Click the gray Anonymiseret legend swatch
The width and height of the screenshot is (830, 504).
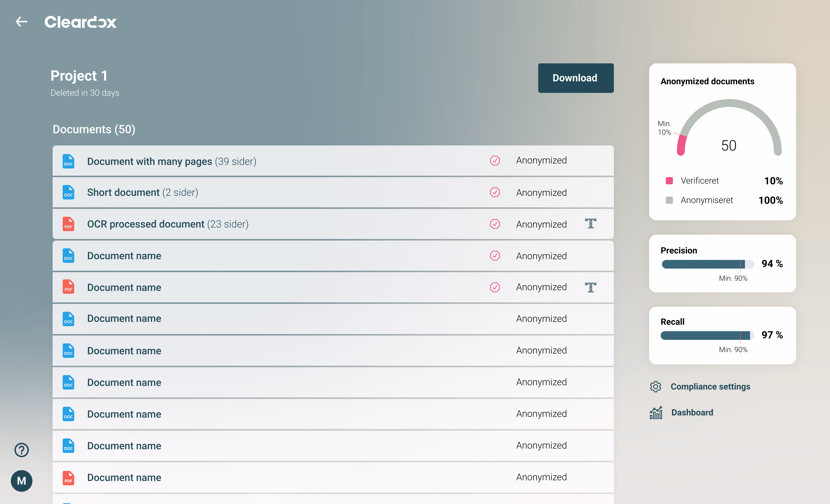point(669,200)
